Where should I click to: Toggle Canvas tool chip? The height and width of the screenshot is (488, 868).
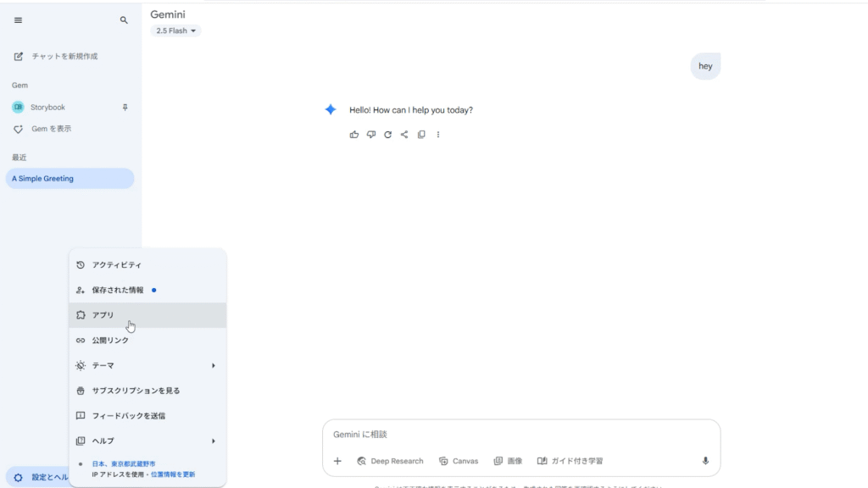click(x=459, y=461)
